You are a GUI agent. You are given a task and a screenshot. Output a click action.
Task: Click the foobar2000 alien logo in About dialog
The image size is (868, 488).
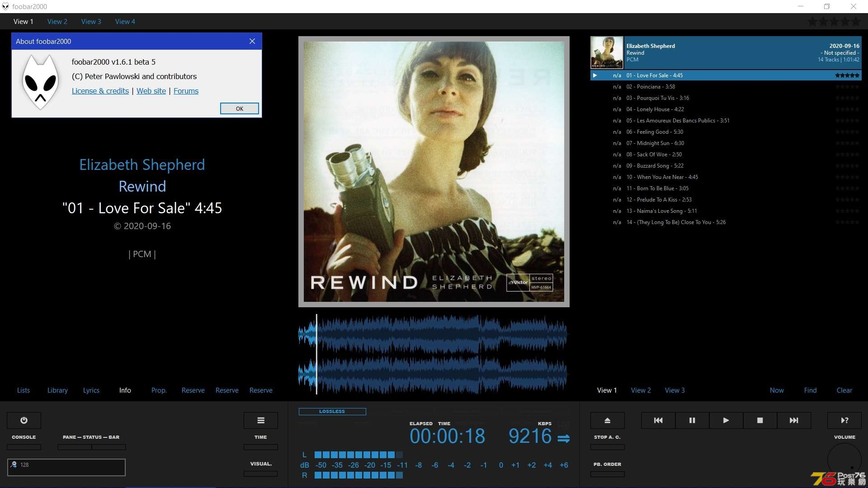41,82
